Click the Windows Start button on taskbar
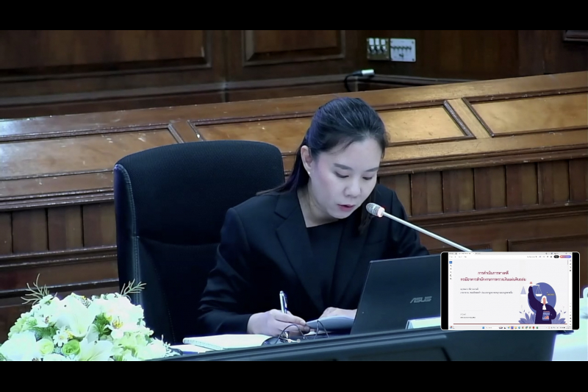Screen dimensions: 588x392 point(483,327)
